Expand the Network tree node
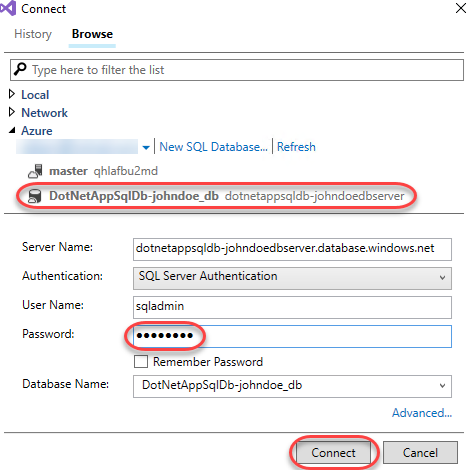Viewport: 467px width, 470px height. pos(12,112)
